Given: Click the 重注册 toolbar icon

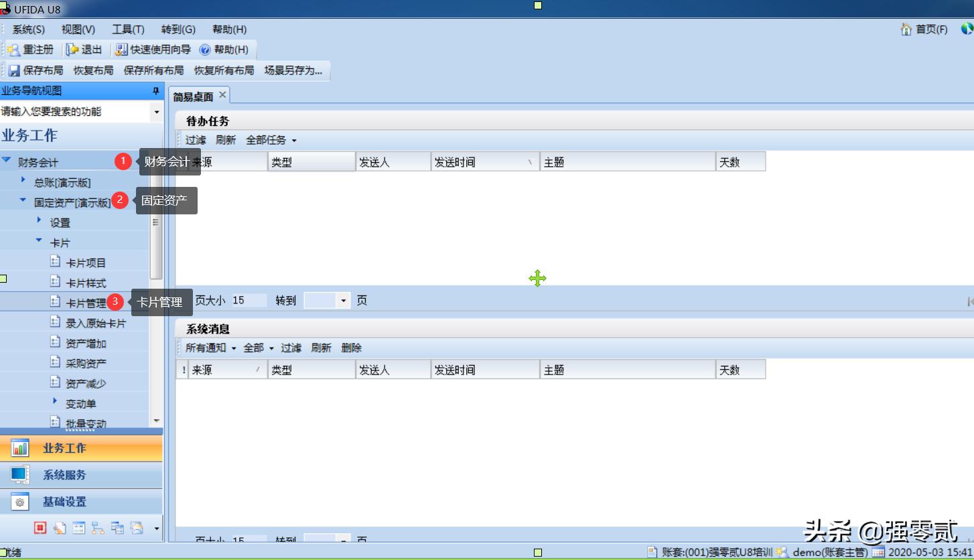Looking at the screenshot, I should click(x=29, y=48).
